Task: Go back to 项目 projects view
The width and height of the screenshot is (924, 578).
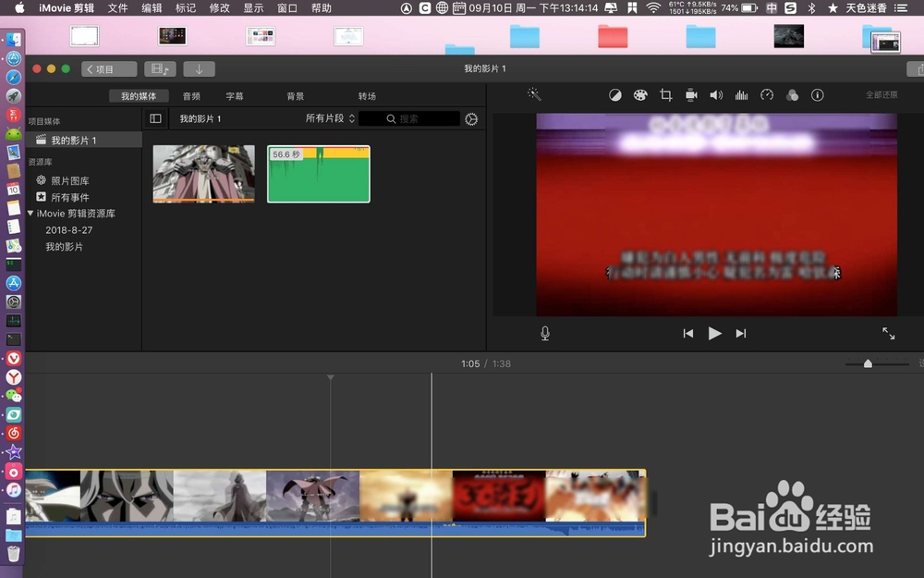Action: tap(109, 69)
